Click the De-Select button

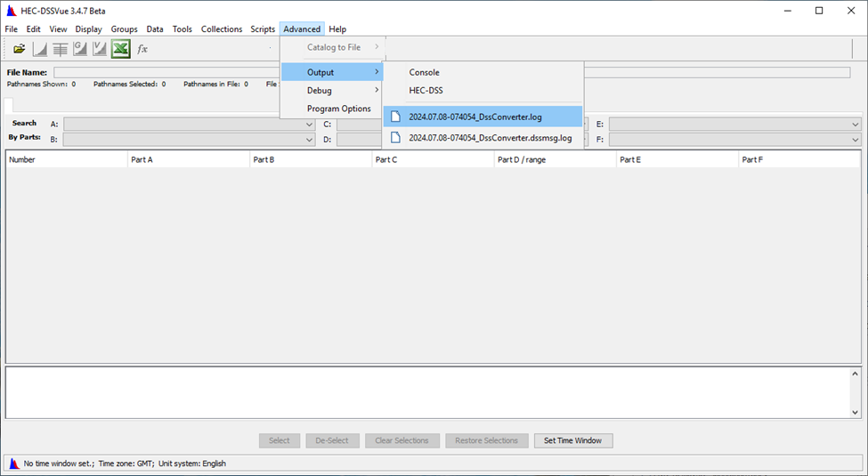[332, 440]
